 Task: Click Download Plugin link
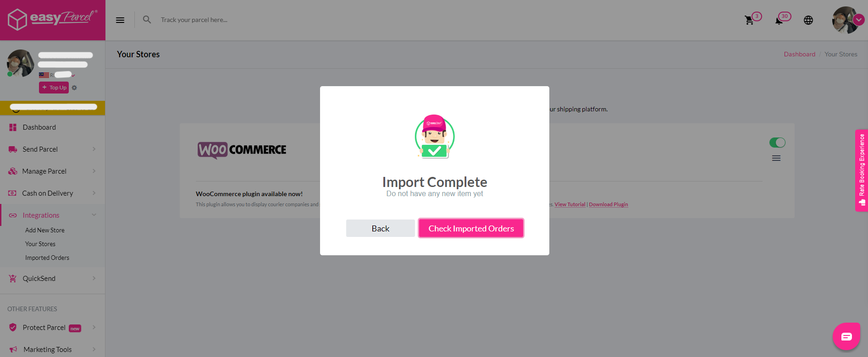tap(608, 204)
